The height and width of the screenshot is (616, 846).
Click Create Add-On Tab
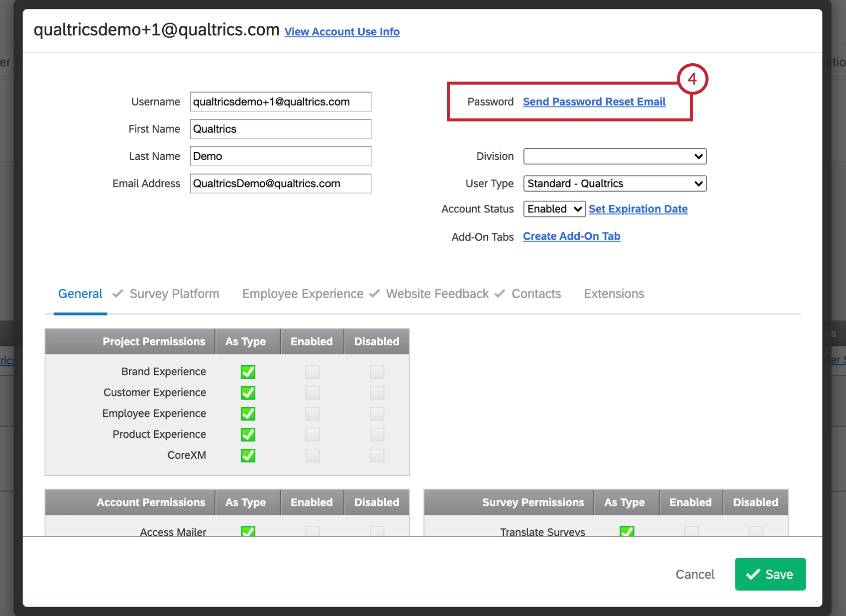[x=571, y=236]
